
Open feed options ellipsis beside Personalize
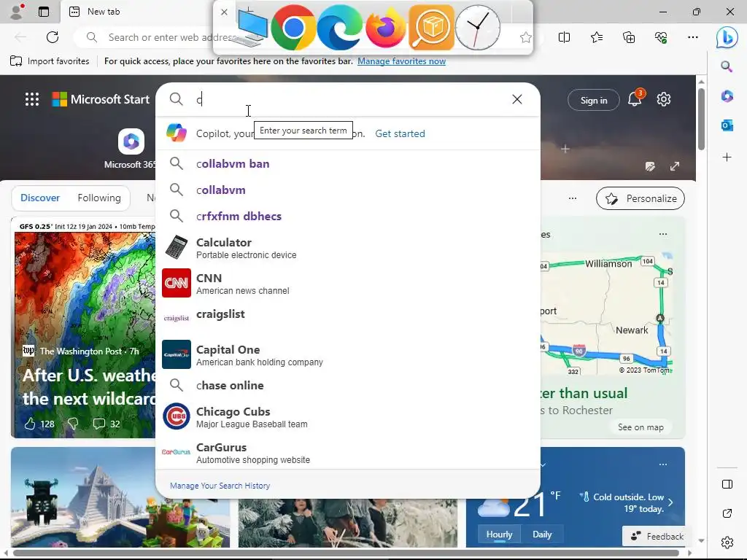click(573, 198)
